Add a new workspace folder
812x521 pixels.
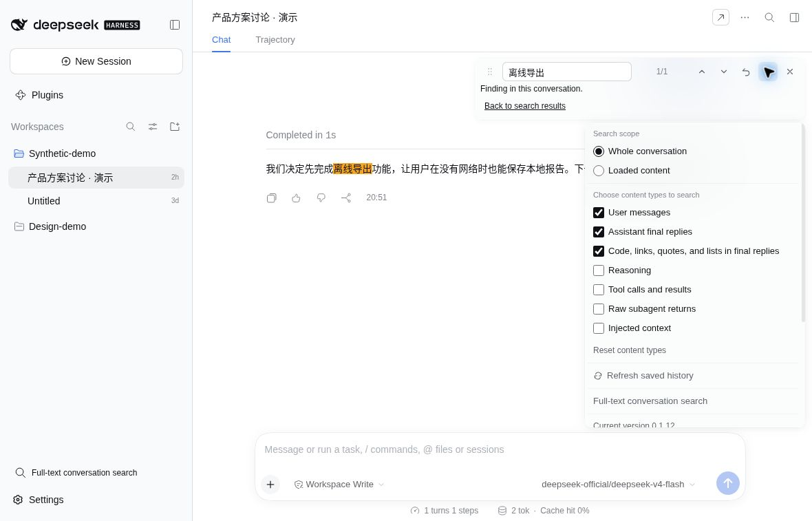tap(175, 127)
